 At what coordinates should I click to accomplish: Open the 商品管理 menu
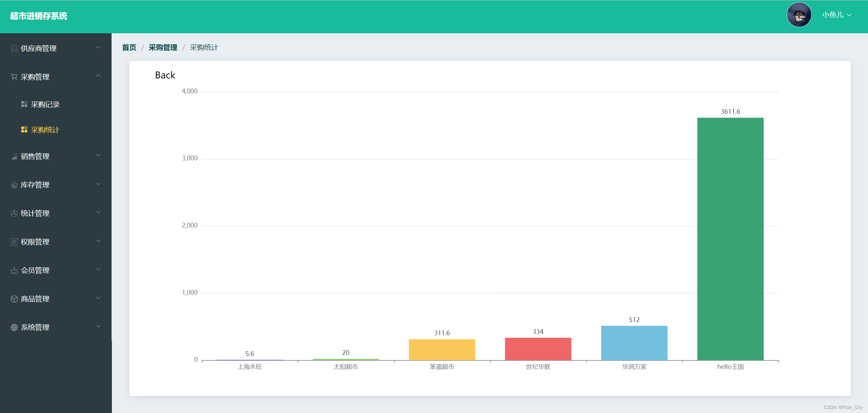pos(56,299)
